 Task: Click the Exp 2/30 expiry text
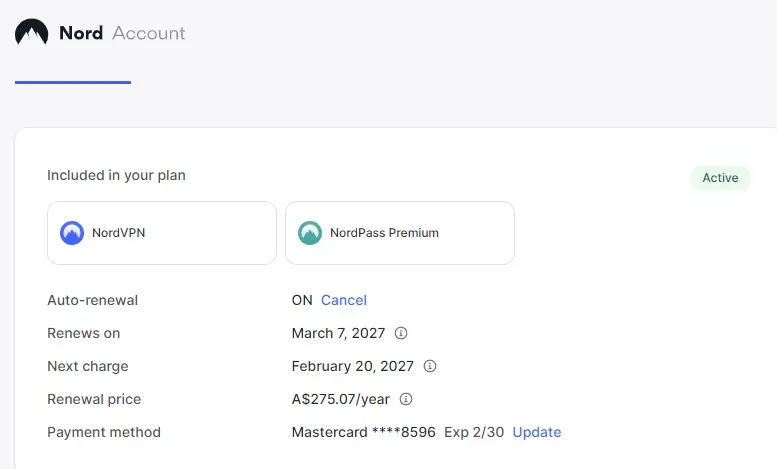pyautogui.click(x=474, y=432)
